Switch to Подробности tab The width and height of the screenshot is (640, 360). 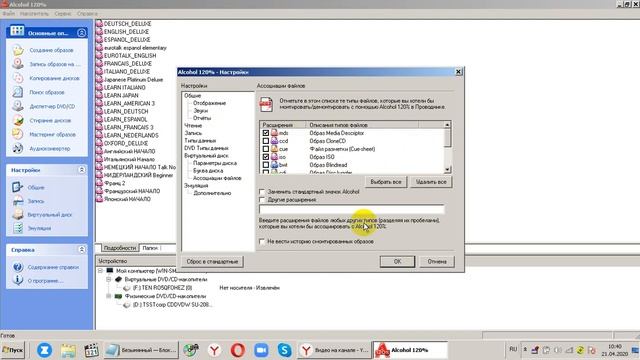119,248
